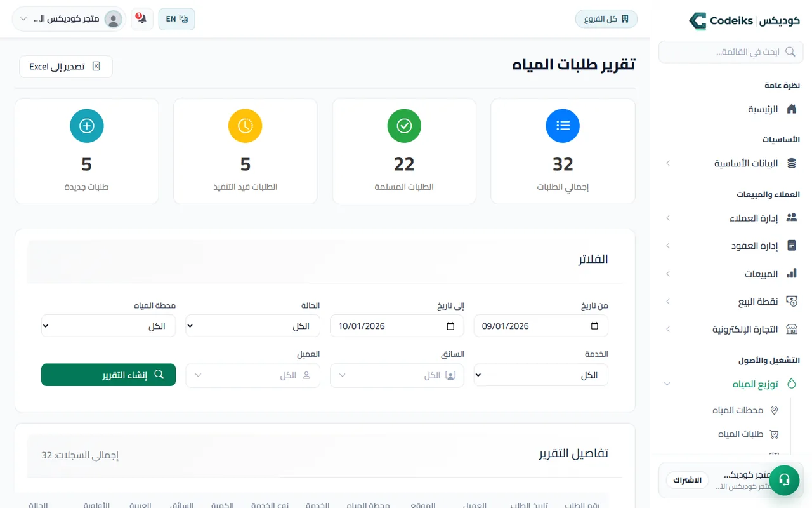Click the blue list icon on إجمالي الطلبات card
The image size is (812, 508).
tap(563, 126)
